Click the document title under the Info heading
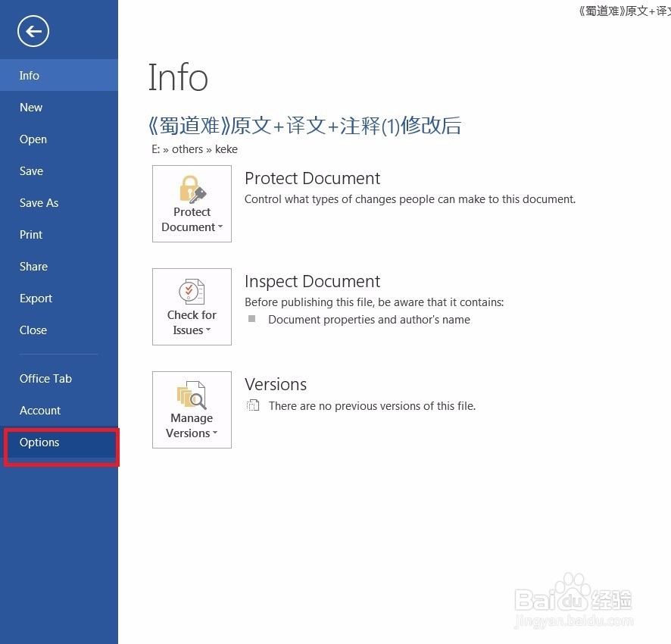 tap(304, 126)
